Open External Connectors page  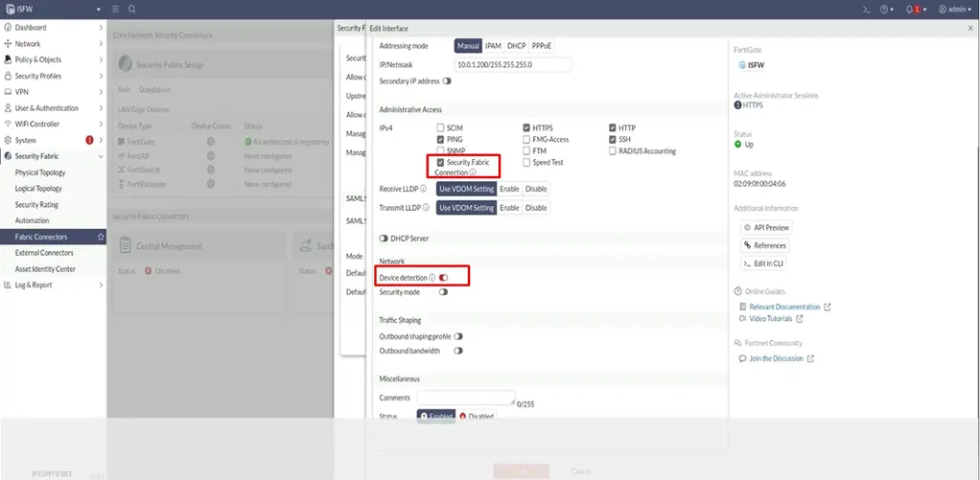[44, 253]
